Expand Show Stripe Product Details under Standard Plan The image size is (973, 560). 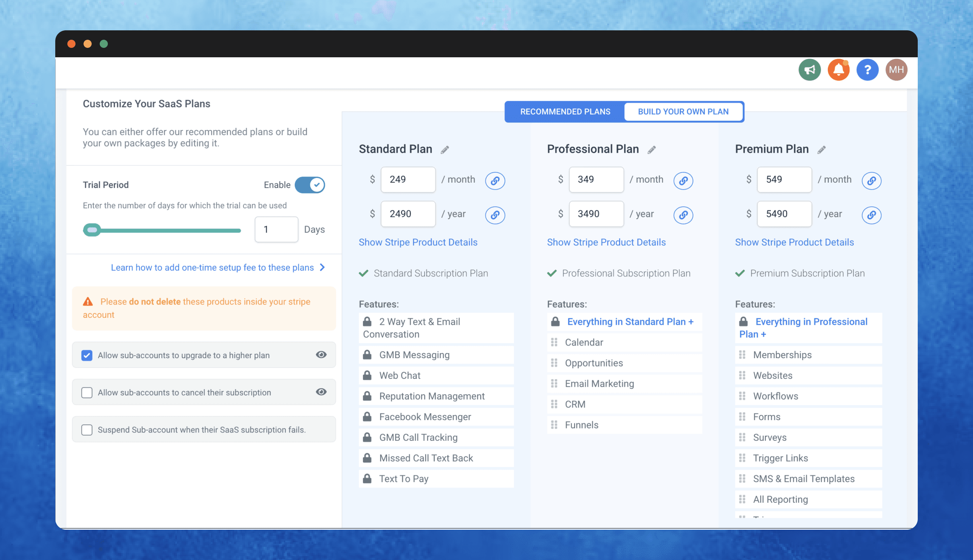coord(418,242)
